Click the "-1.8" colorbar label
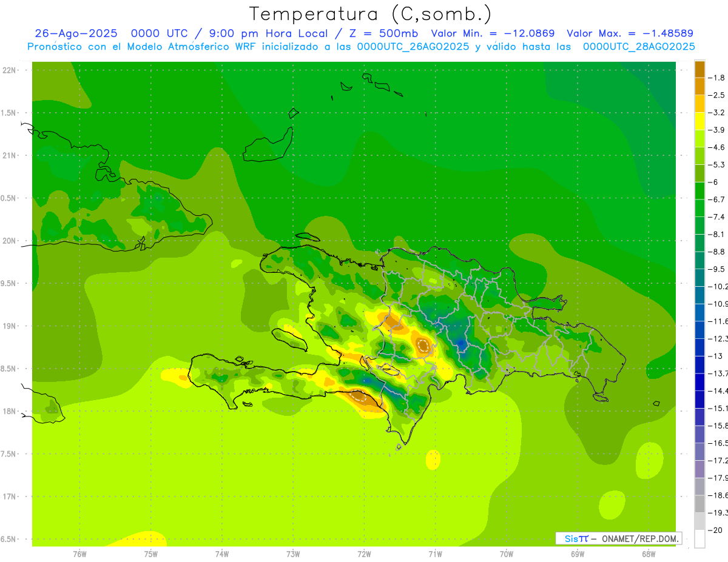The image size is (728, 562). (x=717, y=78)
